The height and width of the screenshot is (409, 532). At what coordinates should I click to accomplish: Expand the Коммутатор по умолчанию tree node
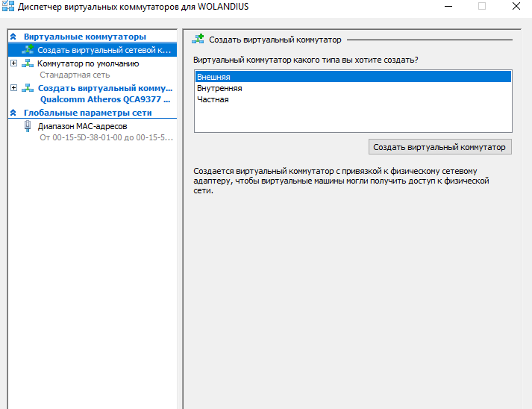(13, 63)
